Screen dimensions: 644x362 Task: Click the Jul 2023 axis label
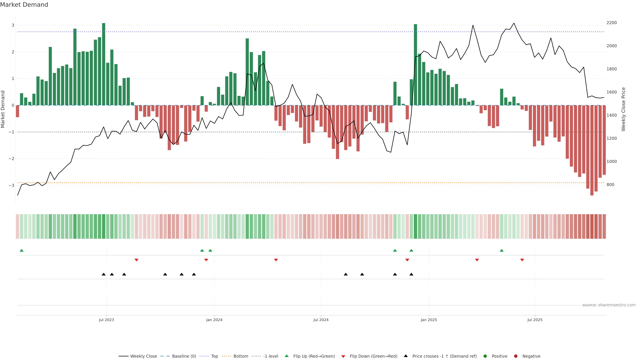106,320
